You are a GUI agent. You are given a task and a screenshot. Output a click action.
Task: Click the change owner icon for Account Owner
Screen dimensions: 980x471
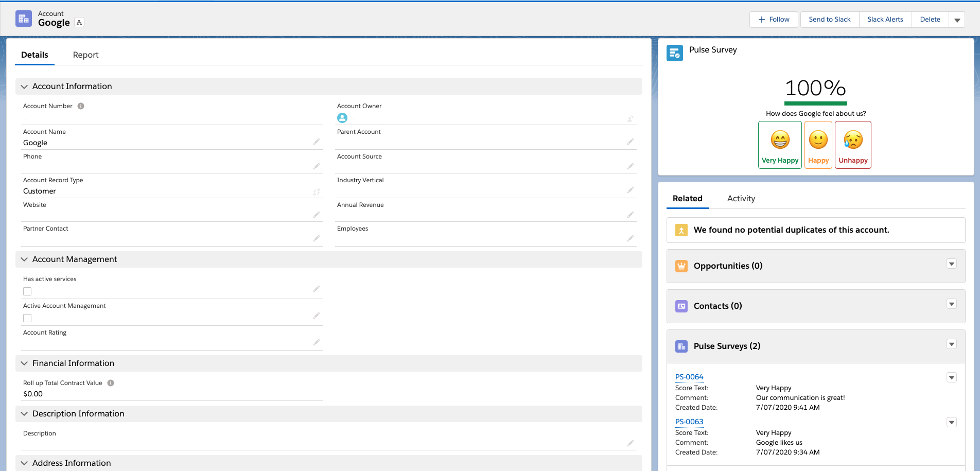coord(630,119)
